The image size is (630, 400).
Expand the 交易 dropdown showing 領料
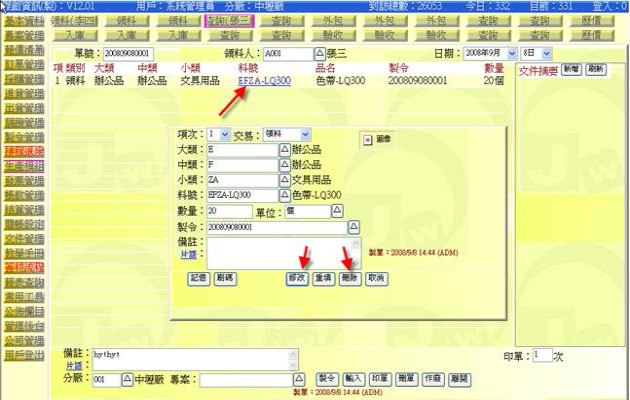coord(305,133)
